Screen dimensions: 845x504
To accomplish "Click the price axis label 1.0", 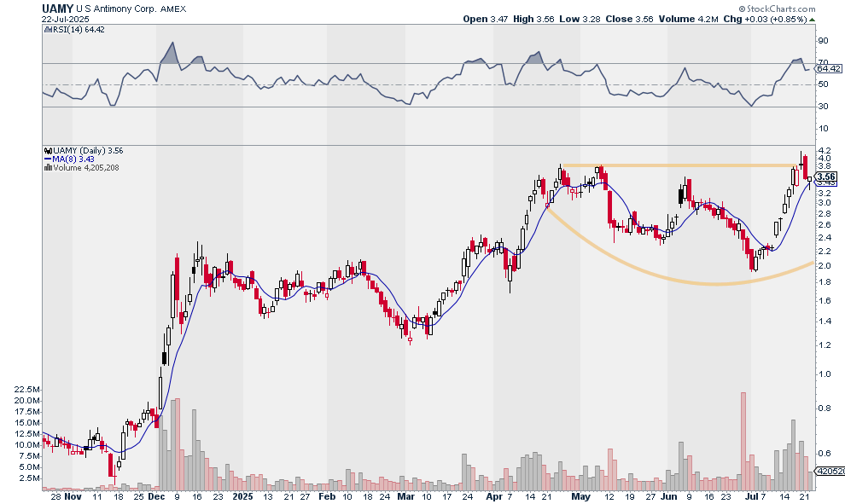I will pos(824,374).
